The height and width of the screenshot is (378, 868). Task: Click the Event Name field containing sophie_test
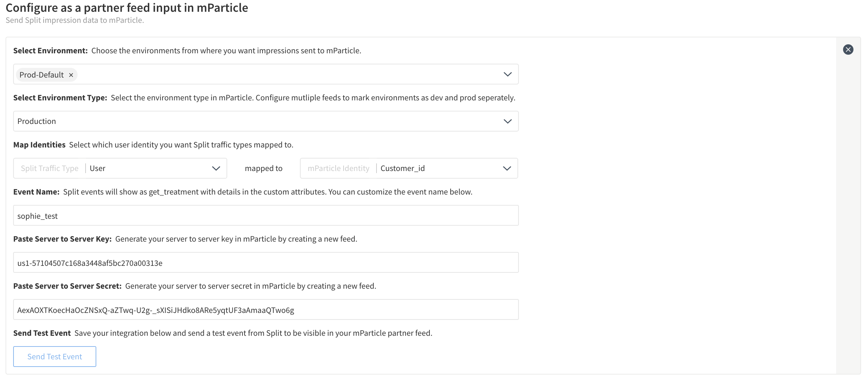point(266,216)
